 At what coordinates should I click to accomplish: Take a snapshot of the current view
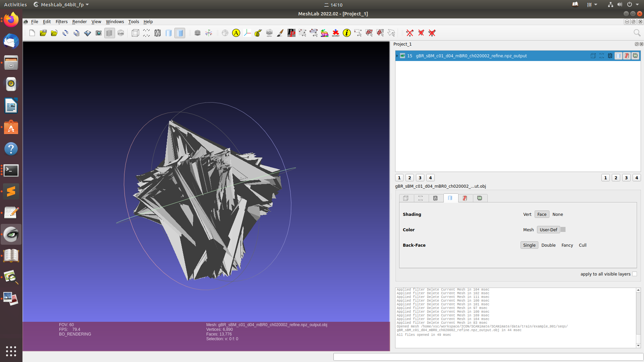point(98,33)
